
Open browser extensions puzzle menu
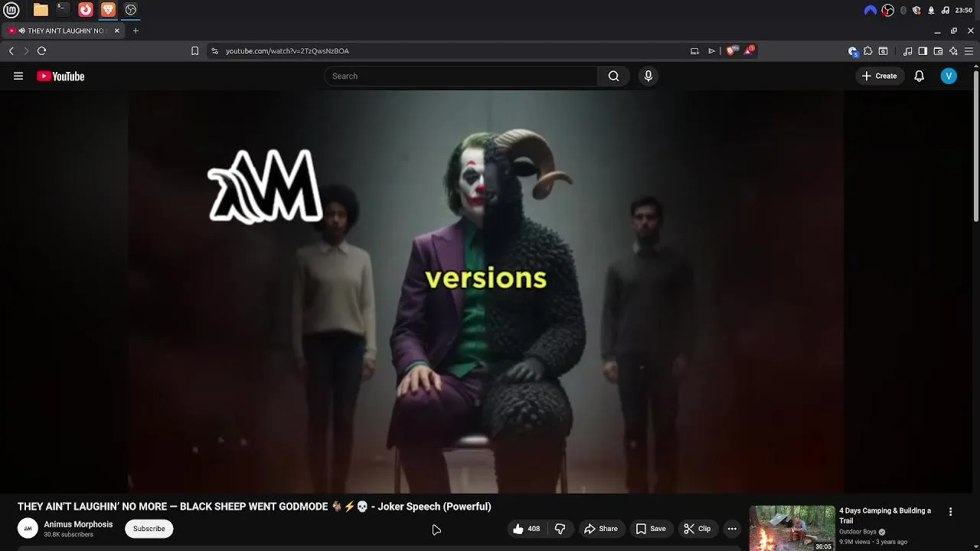click(x=867, y=51)
